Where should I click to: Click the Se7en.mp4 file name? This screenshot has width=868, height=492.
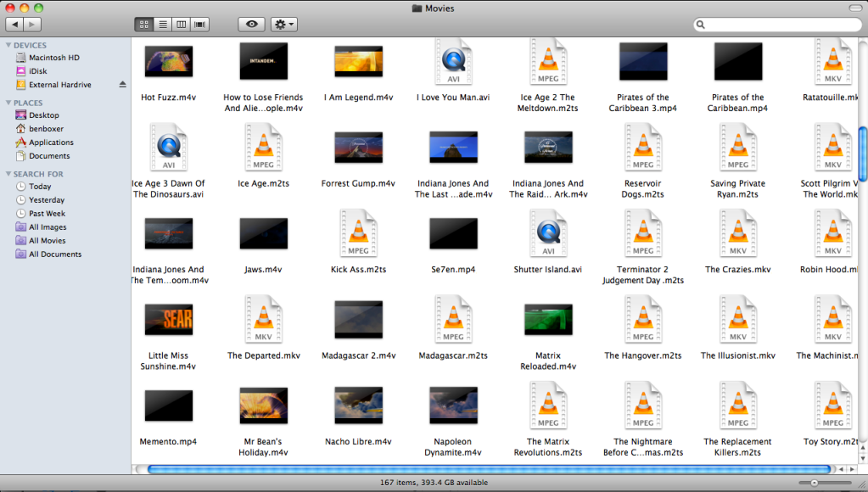point(453,270)
